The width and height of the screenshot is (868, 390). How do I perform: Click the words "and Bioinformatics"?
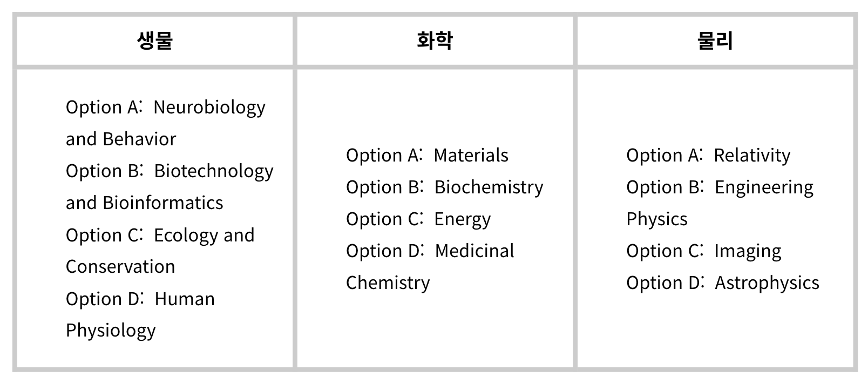click(144, 203)
